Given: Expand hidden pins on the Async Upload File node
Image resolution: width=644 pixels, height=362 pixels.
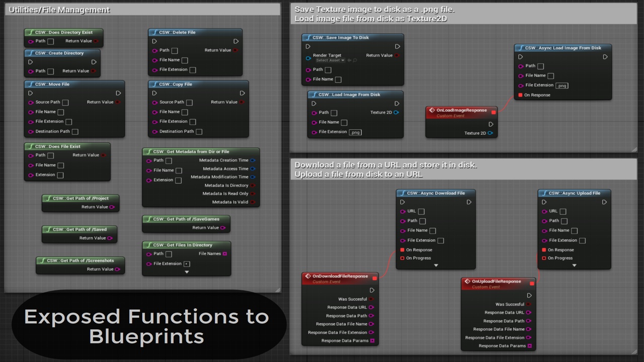Looking at the screenshot, I should [x=574, y=265].
